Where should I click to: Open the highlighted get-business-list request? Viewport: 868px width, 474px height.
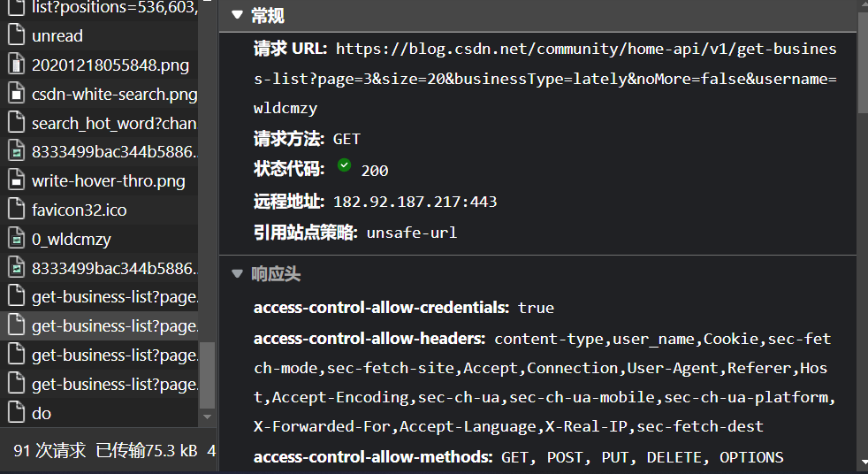click(x=114, y=326)
